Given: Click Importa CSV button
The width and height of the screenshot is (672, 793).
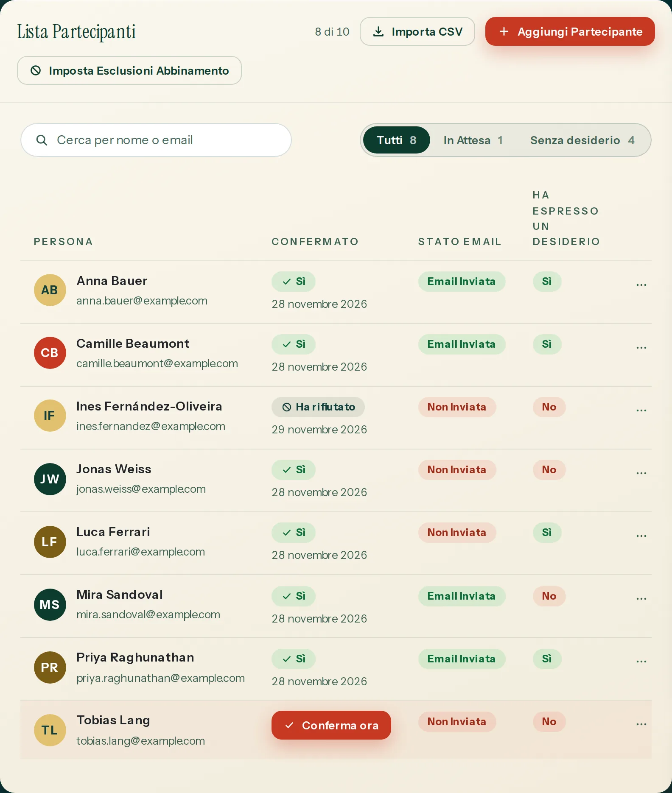Looking at the screenshot, I should (x=417, y=31).
